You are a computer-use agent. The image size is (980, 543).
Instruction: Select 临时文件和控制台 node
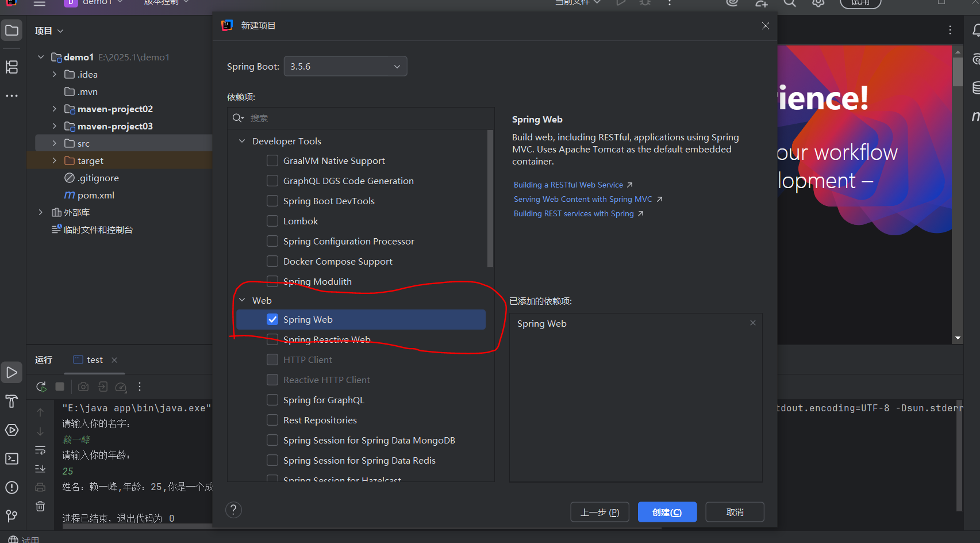click(93, 230)
